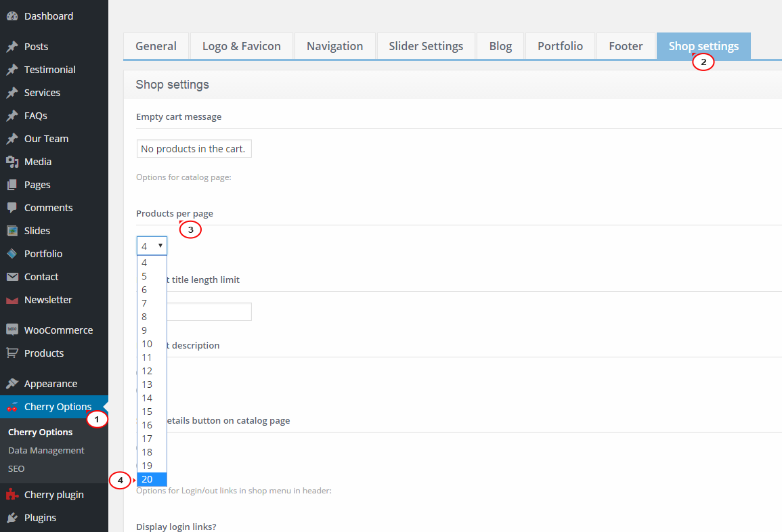Pick option 8 in the open dropdown

(x=152, y=317)
